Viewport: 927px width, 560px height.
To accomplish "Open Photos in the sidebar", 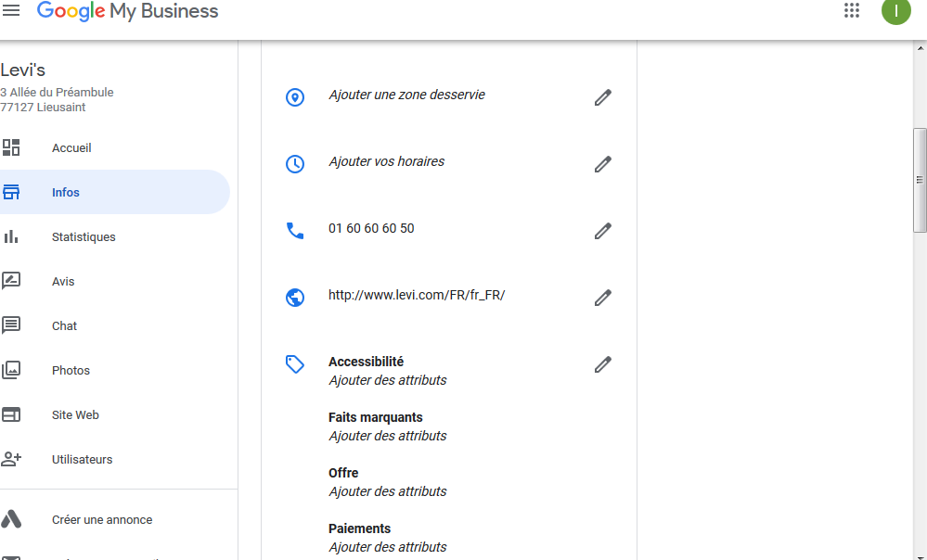I will click(71, 371).
